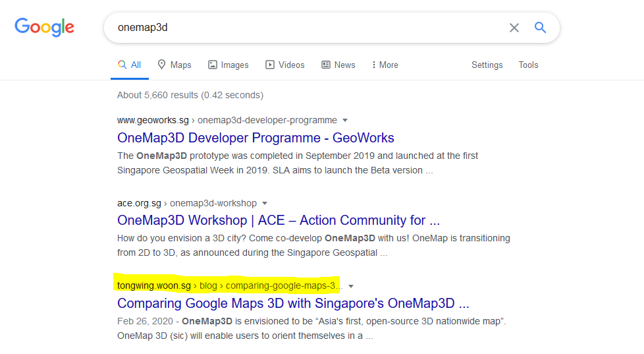The height and width of the screenshot is (354, 644).
Task: Click the About 5,660 results text
Action: click(190, 95)
